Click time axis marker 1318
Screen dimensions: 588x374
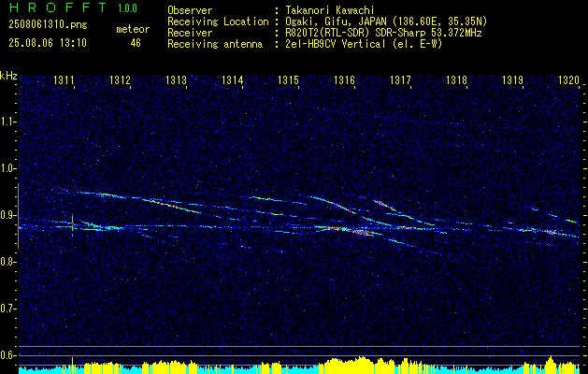click(457, 80)
